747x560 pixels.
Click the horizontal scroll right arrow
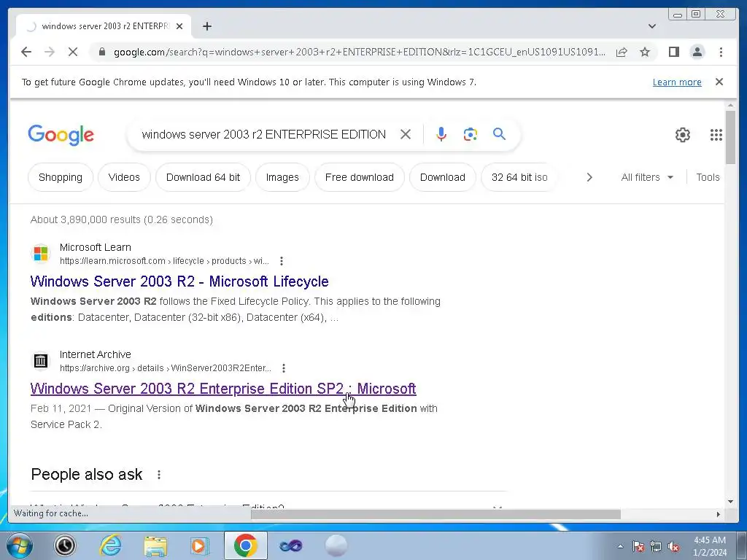[x=719, y=514]
